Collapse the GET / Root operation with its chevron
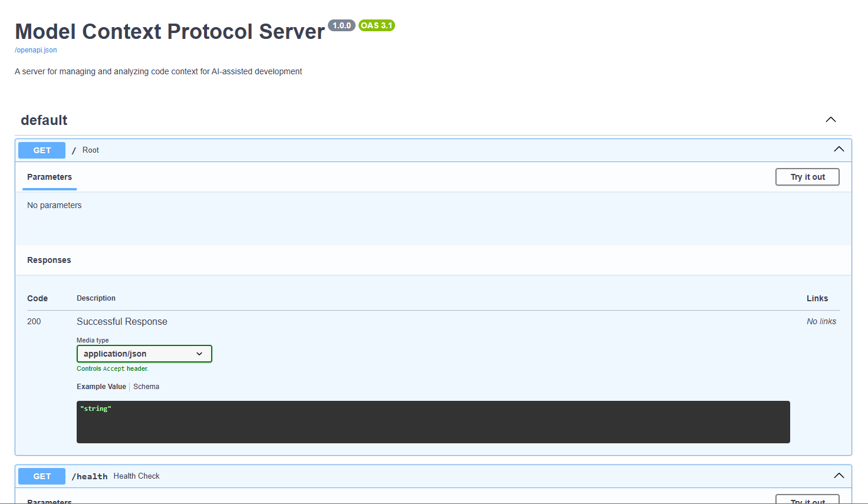The height and width of the screenshot is (504, 868). (x=839, y=149)
